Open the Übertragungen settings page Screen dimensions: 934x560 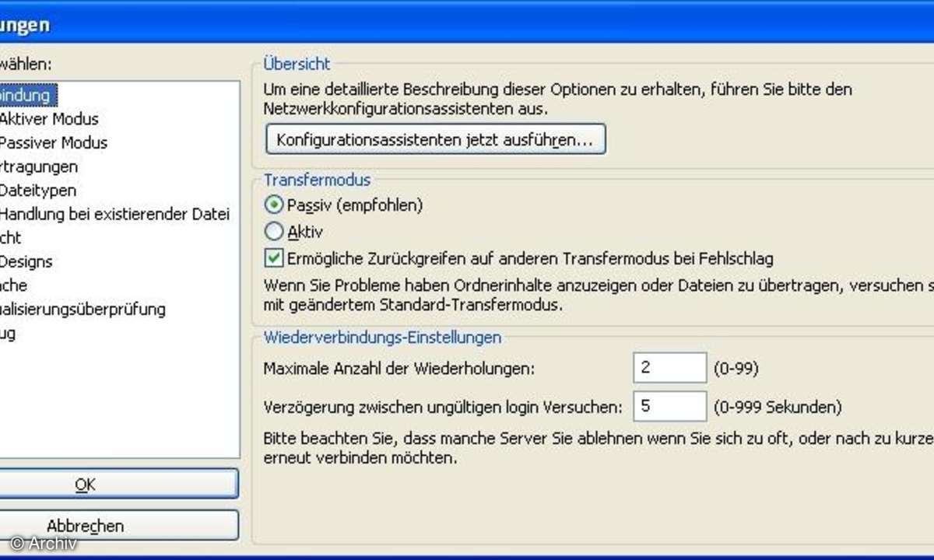[39, 166]
